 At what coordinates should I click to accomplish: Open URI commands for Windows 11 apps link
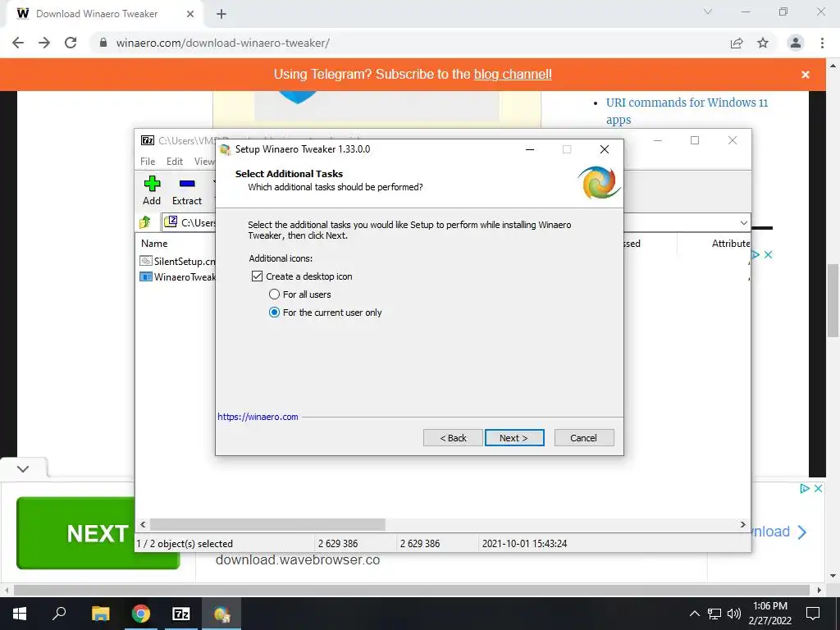[687, 111]
